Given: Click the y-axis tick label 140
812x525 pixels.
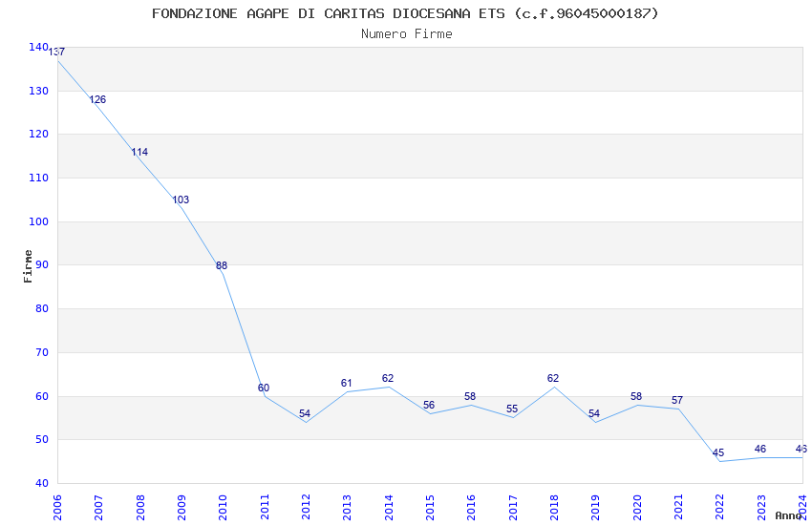Looking at the screenshot, I should tap(38, 47).
